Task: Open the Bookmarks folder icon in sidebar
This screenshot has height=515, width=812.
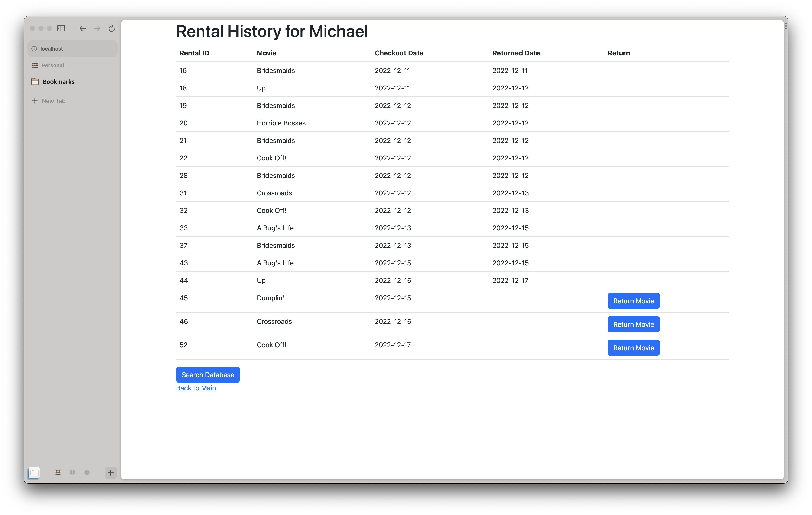Action: [35, 81]
